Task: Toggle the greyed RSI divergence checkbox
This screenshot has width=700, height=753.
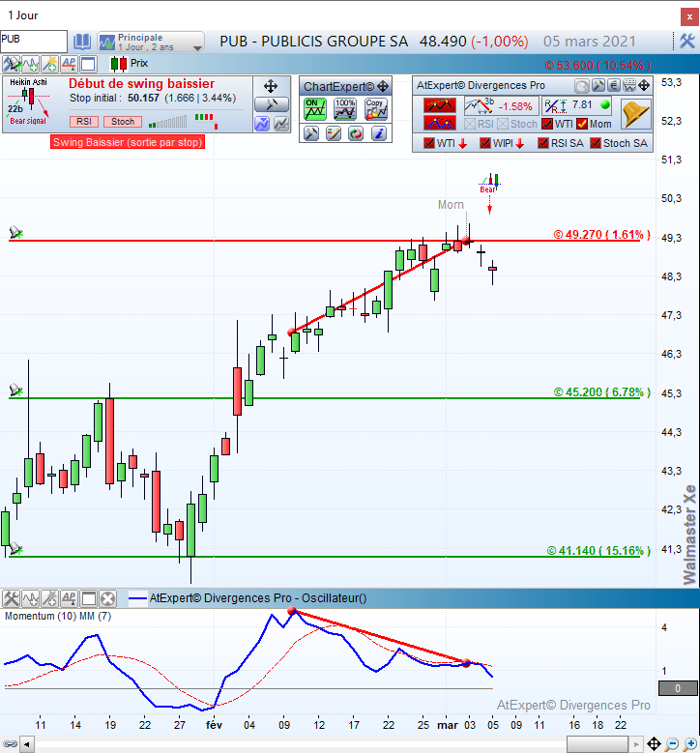Action: pyautogui.click(x=470, y=124)
